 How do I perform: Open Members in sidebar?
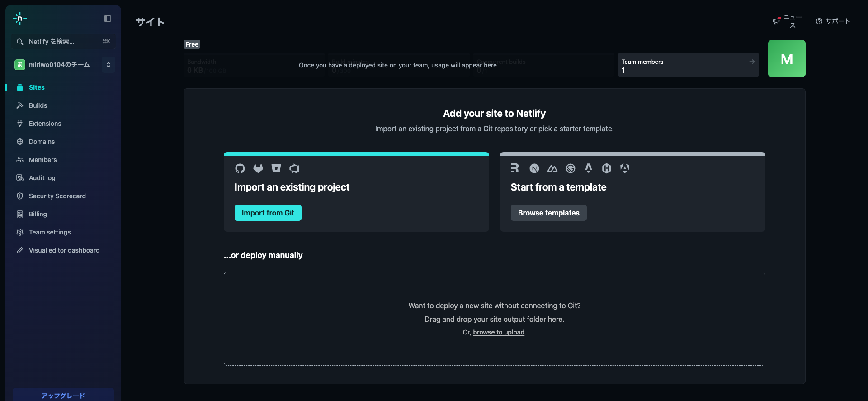tap(63, 160)
